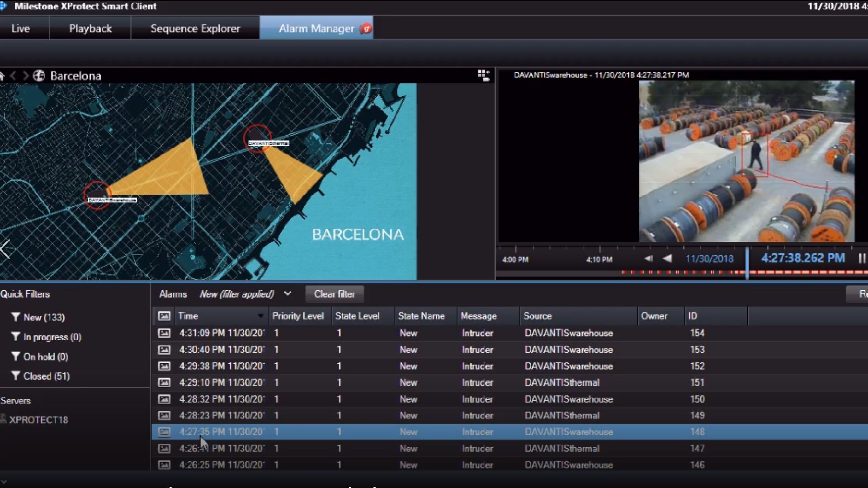Click the image column header icon

pyautogui.click(x=164, y=316)
